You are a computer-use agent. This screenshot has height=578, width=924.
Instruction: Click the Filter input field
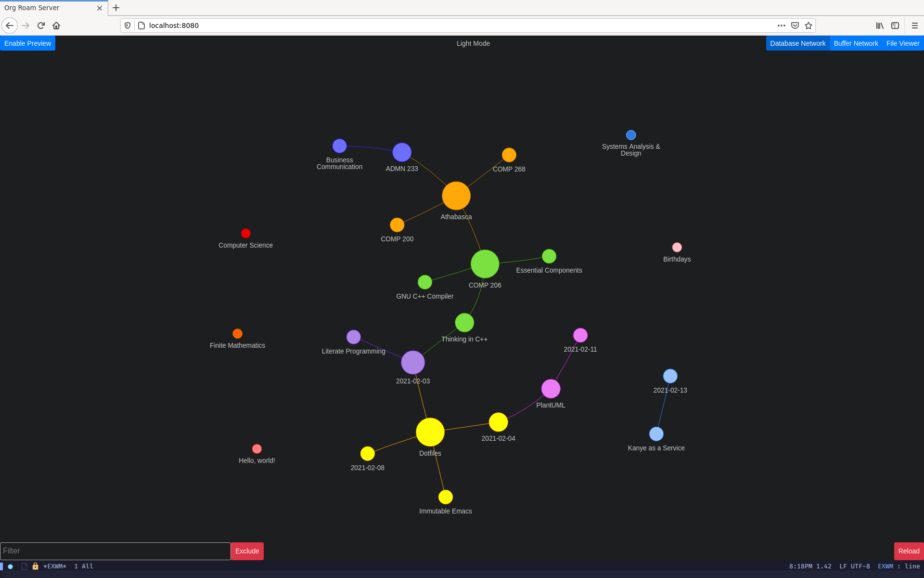(115, 551)
